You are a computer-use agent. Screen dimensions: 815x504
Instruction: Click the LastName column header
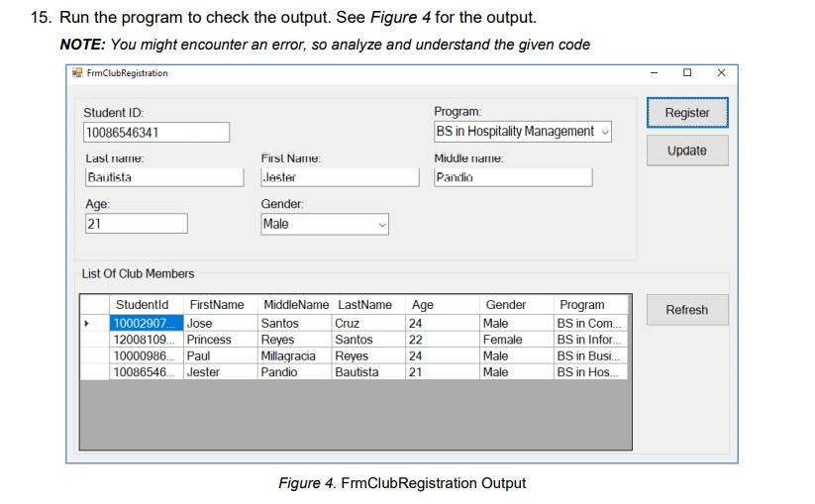[x=368, y=304]
